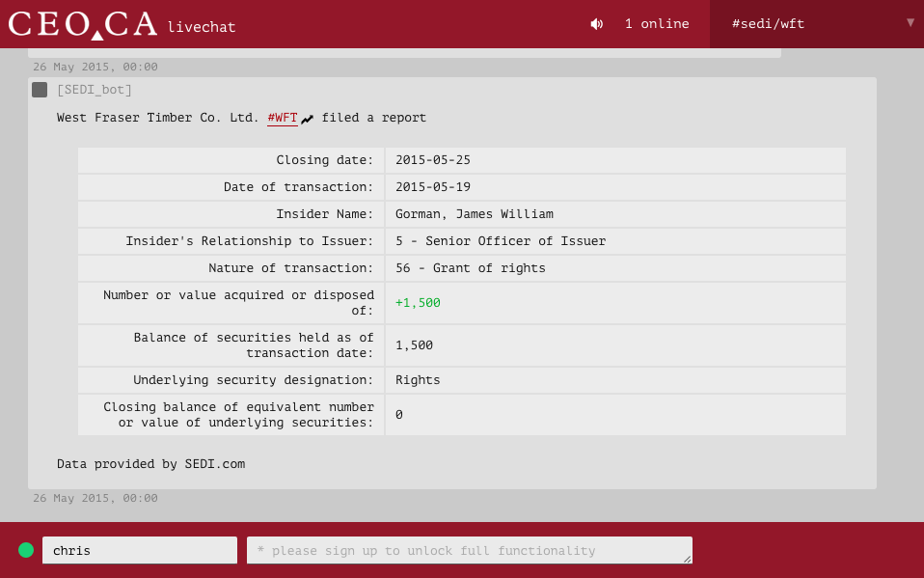Click the CEO.CA logo

click(x=83, y=25)
